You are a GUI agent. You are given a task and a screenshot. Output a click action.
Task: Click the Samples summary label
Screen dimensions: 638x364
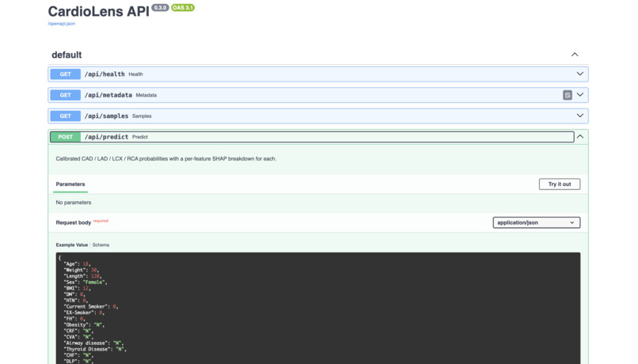[142, 116]
